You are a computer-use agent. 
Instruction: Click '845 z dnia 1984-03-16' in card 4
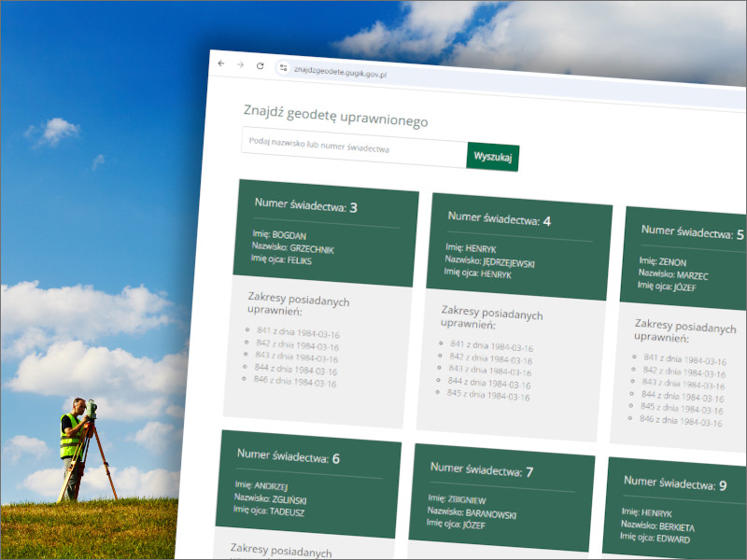pos(487,394)
